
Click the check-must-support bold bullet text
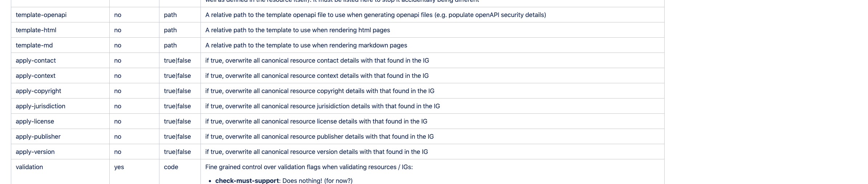(247, 180)
